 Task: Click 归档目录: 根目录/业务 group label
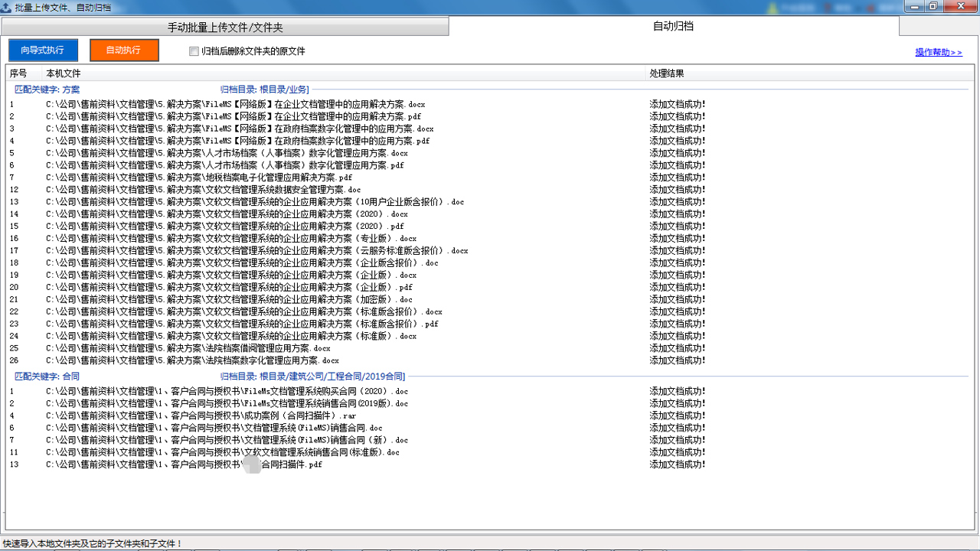pos(264,90)
